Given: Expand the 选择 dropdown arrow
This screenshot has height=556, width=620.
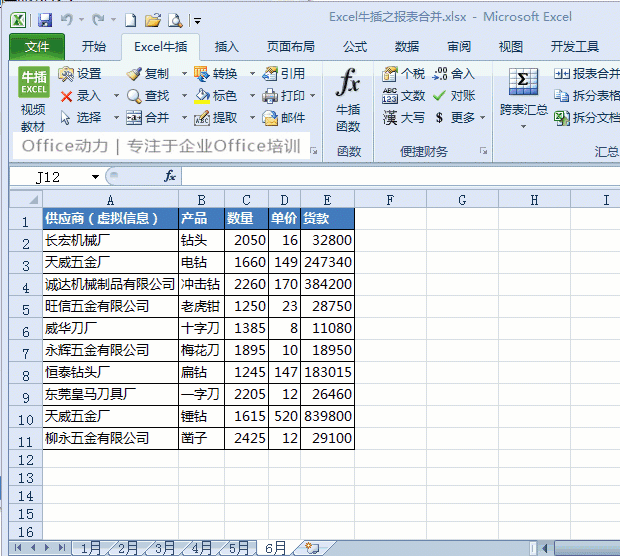Looking at the screenshot, I should [x=116, y=117].
